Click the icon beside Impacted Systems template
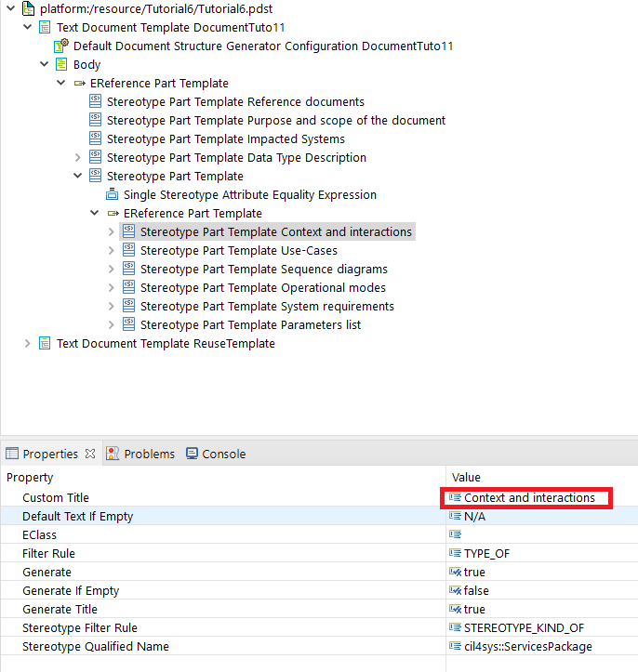The height and width of the screenshot is (672, 638). pyautogui.click(x=95, y=138)
